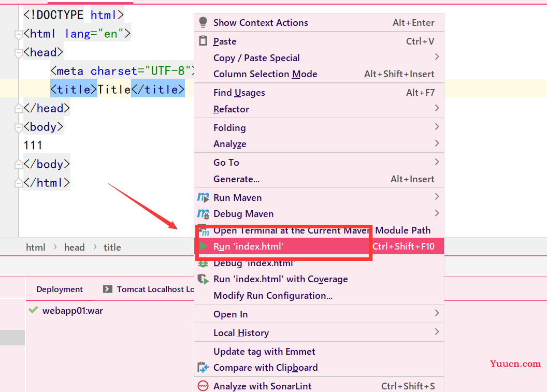Choose Show Context Actions from the menu

(x=319, y=23)
